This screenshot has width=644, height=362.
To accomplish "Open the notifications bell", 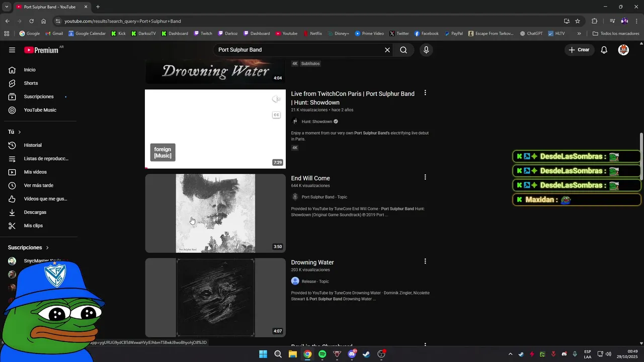I will pos(604,50).
